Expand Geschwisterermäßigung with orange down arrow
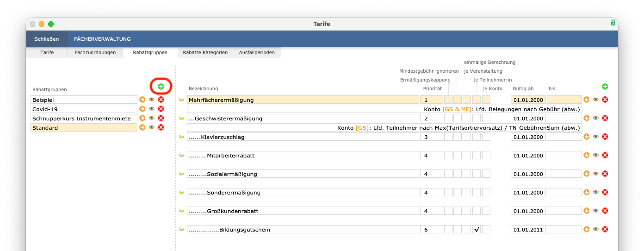The image size is (644, 251). [587, 118]
